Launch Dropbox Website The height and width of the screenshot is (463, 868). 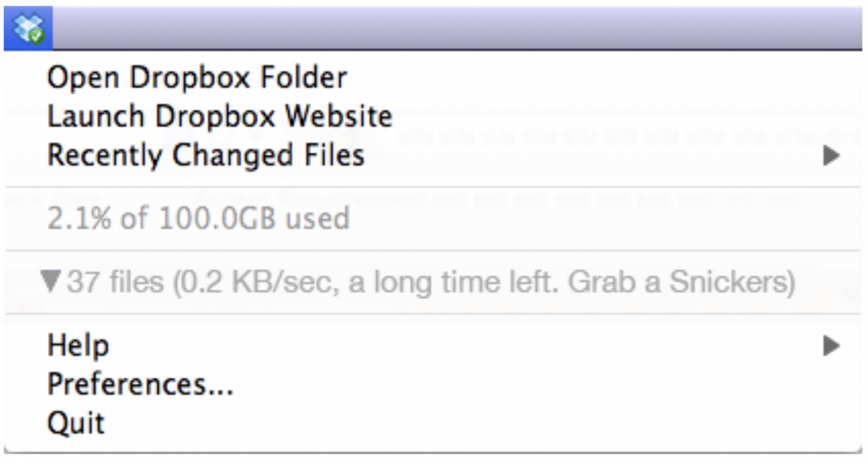[x=219, y=116]
